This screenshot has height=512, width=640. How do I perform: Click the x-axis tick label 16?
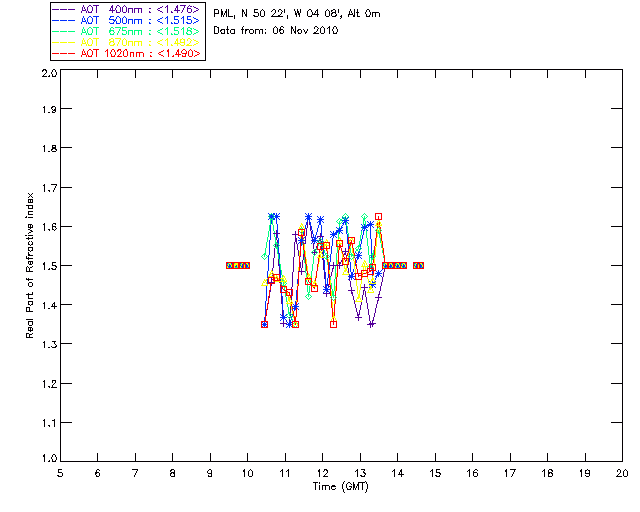tap(473, 473)
